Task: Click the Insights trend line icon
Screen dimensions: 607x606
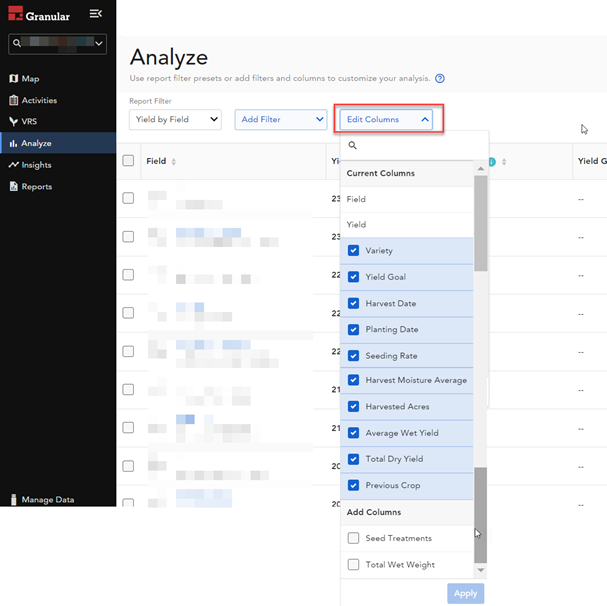Action: coord(13,165)
